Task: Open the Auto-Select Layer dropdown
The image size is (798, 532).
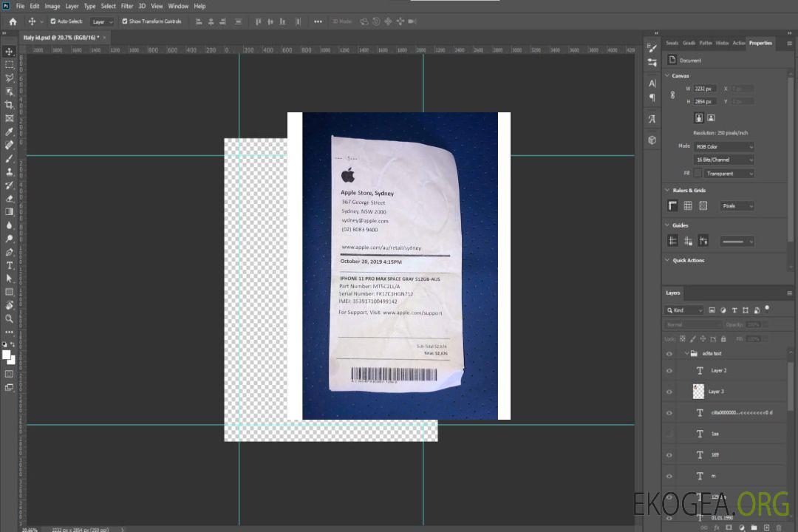Action: [102, 21]
